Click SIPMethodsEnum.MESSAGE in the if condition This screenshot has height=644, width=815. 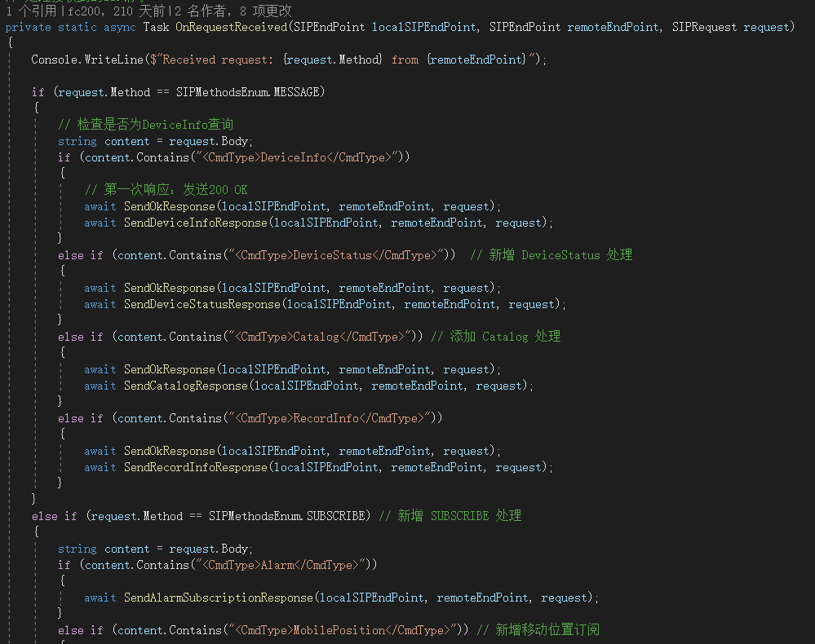[247, 92]
